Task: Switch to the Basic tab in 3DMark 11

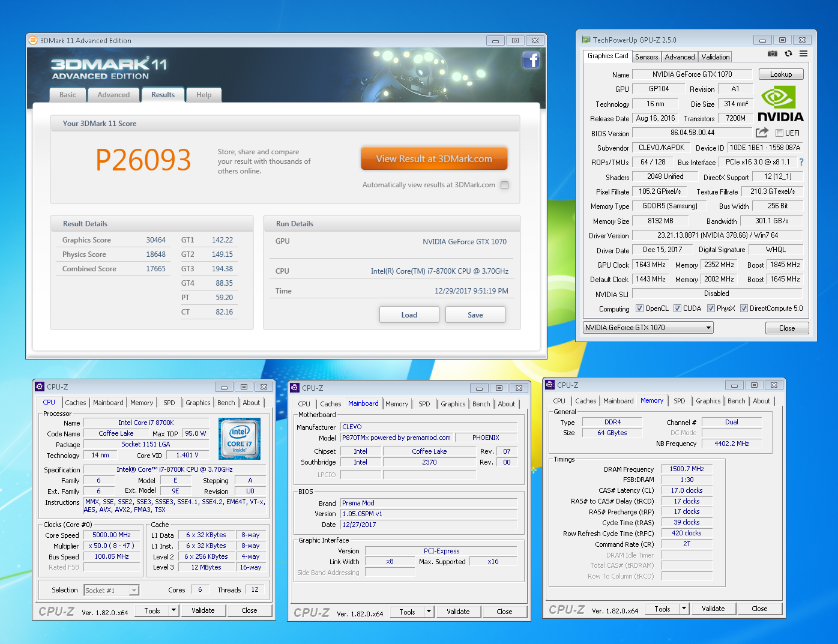Action: [x=68, y=95]
